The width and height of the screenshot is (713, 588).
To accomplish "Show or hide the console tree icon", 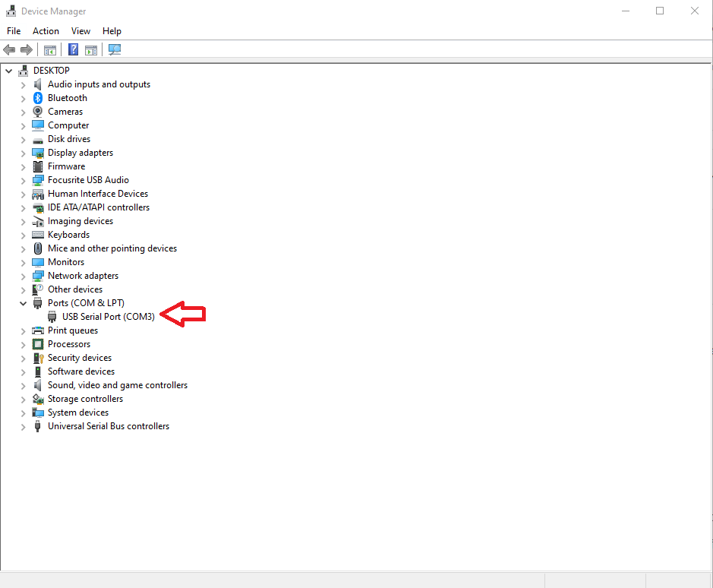I will point(50,50).
